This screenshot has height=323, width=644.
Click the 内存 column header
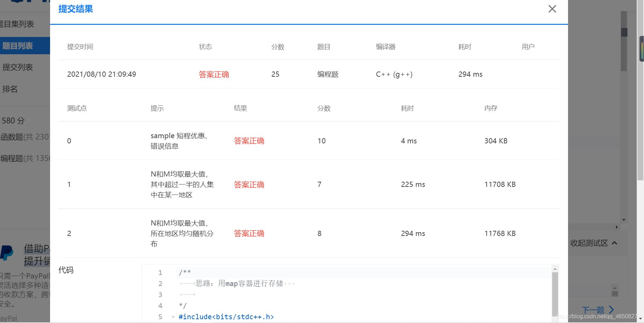[x=491, y=108]
